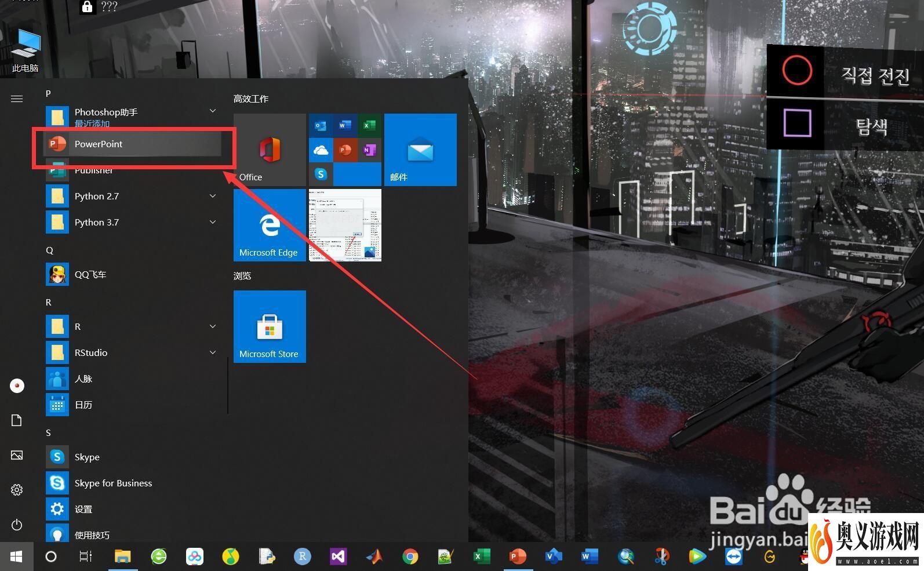Expand the Start menu hamburger

pos(17,99)
